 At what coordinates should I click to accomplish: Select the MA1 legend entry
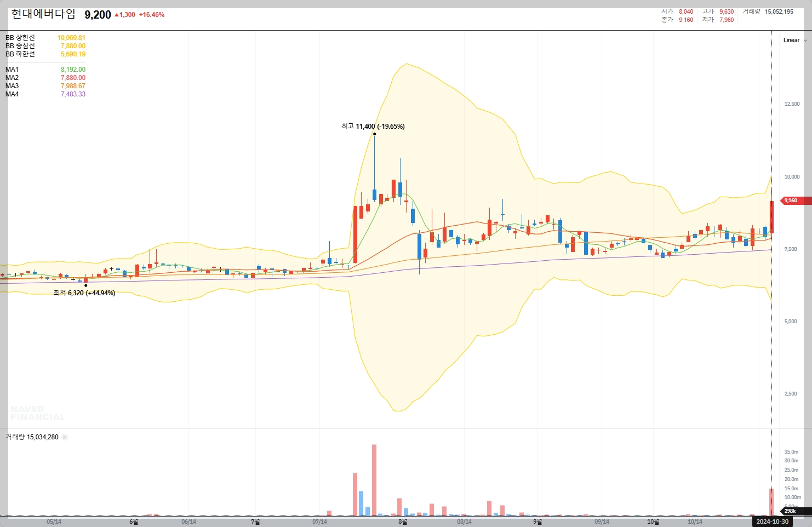[12, 70]
